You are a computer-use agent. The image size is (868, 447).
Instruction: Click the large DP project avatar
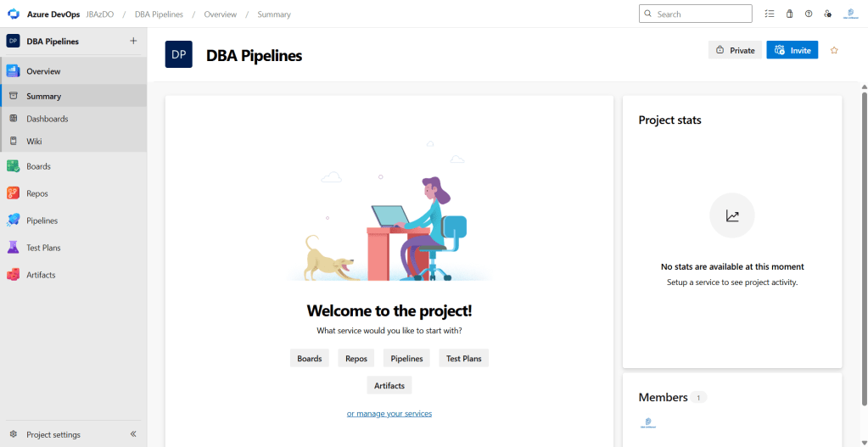coord(179,54)
